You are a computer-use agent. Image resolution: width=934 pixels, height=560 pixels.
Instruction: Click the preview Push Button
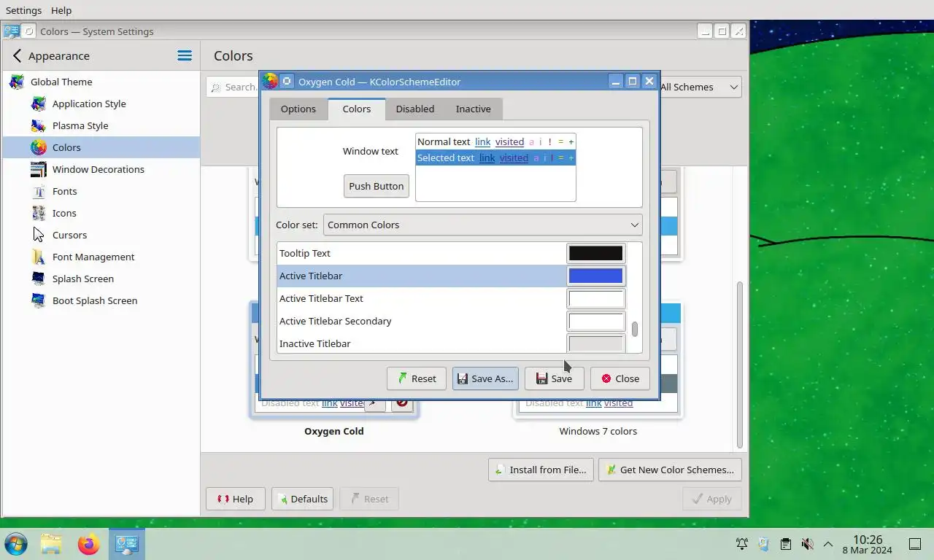click(x=377, y=186)
